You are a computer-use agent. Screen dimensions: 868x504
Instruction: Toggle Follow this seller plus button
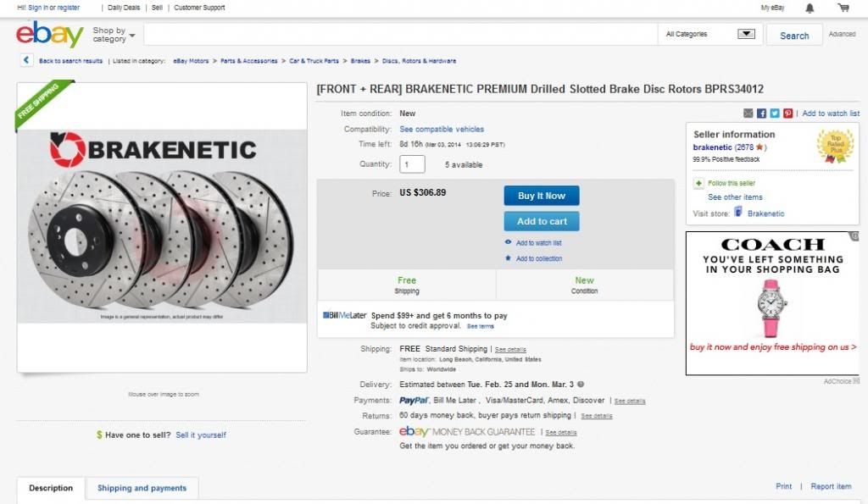[x=698, y=183]
